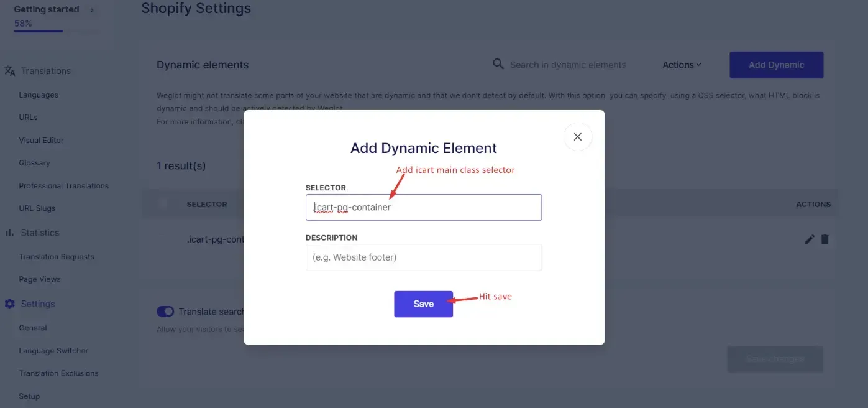The image size is (868, 408).
Task: Click the pencil edit icon in row
Action: click(810, 239)
